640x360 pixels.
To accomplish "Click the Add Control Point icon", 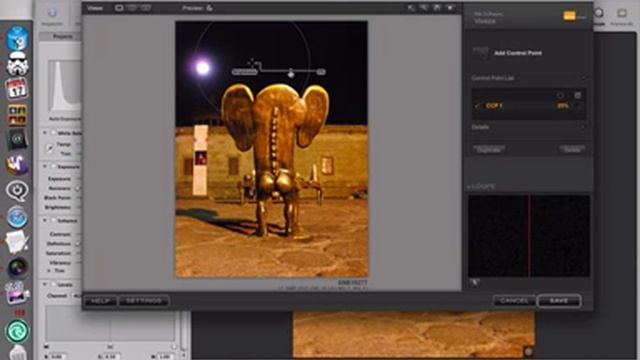I will coord(480,53).
